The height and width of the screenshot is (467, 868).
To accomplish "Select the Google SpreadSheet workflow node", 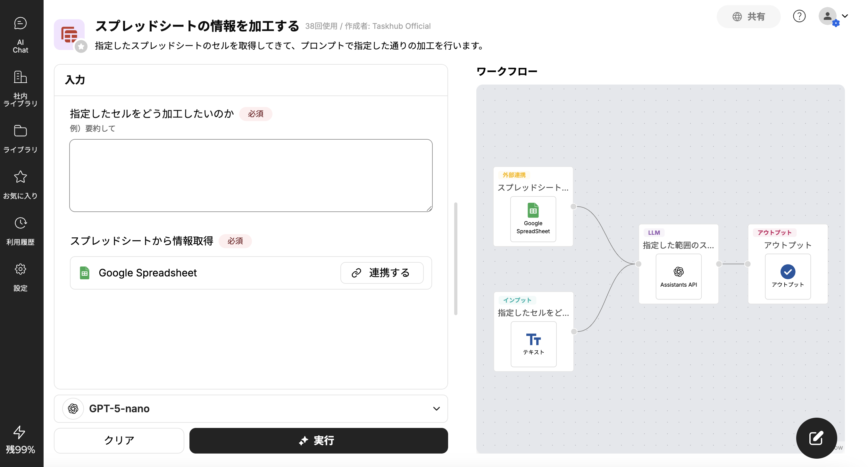I will 533,219.
